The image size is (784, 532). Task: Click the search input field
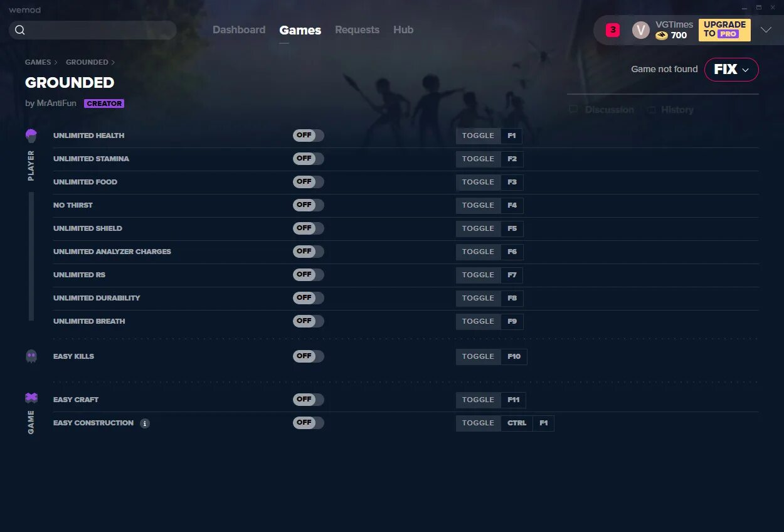pyautogui.click(x=93, y=30)
